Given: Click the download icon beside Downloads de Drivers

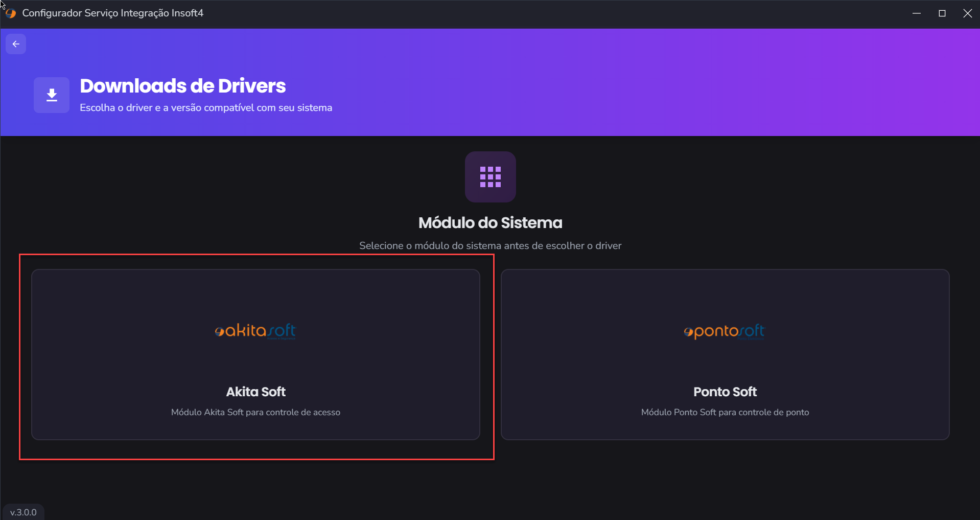Looking at the screenshot, I should tap(52, 95).
